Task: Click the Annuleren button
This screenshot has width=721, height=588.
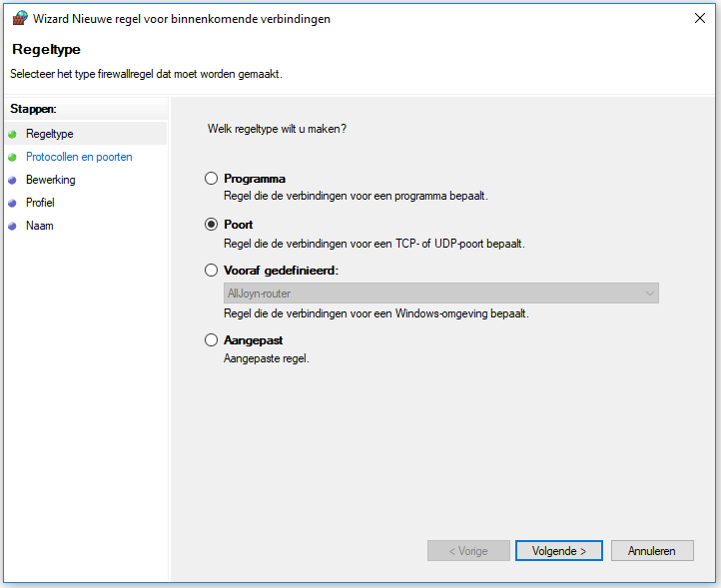Action: tap(652, 551)
